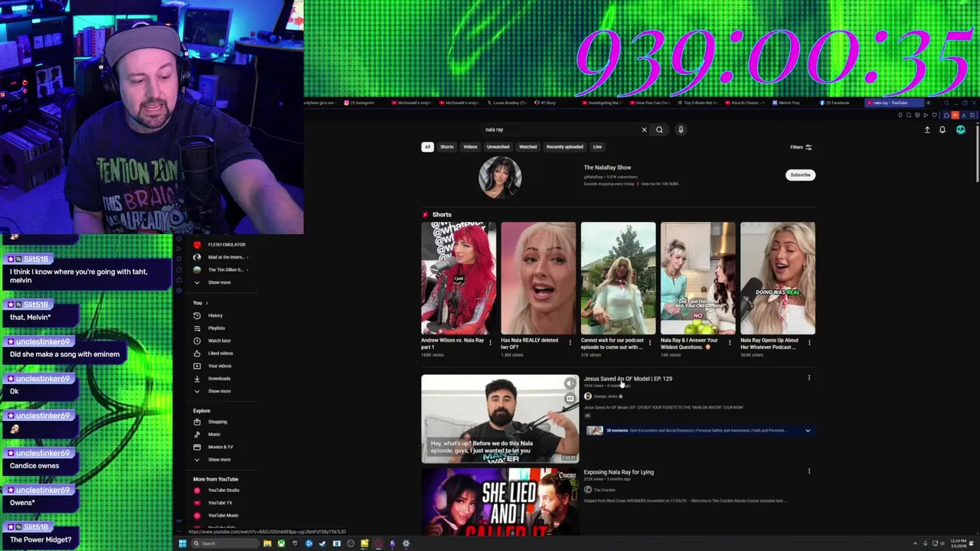The image size is (980, 551).
Task: Open Your videos in the sidebar
Action: click(220, 366)
